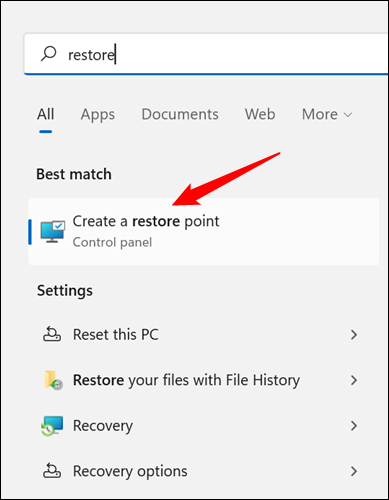
Task: Switch to the Web tab
Action: [260, 114]
